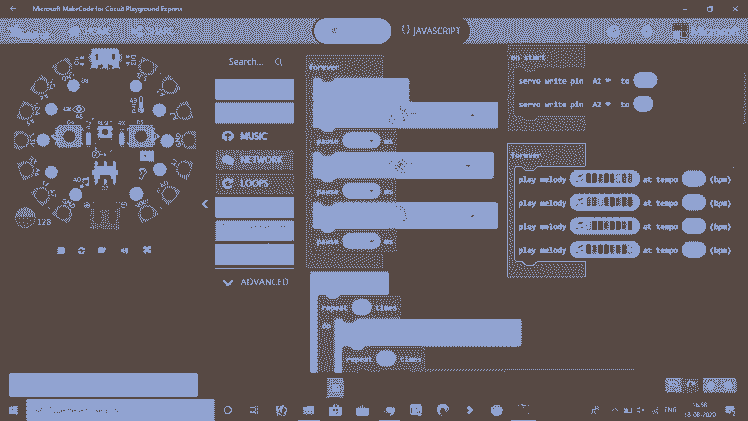This screenshot has height=421, width=748.
Task: Open the NETWORK toolbox category
Action: (x=254, y=160)
